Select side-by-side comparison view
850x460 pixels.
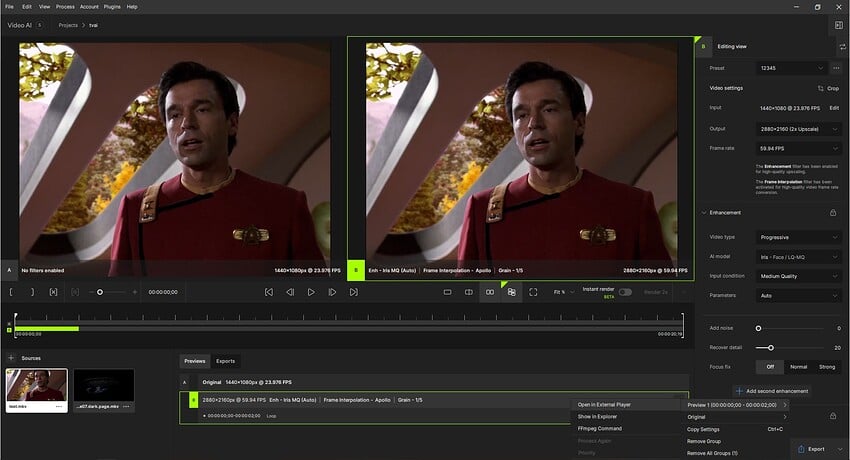pyautogui.click(x=490, y=292)
